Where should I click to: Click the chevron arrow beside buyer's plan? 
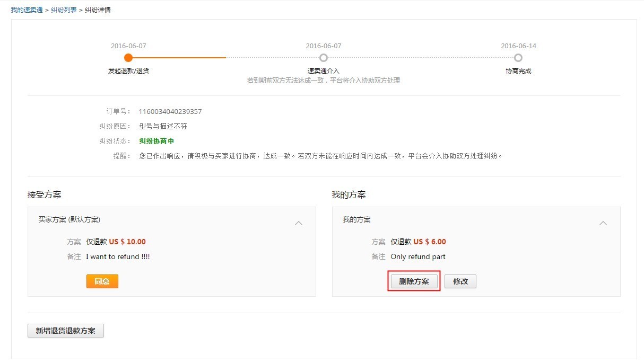click(299, 223)
